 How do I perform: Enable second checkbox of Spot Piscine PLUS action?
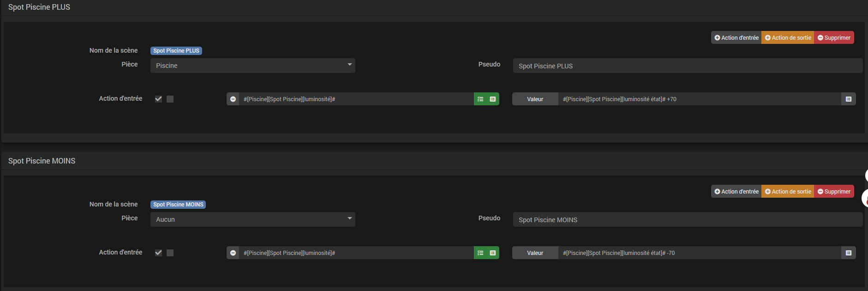170,99
